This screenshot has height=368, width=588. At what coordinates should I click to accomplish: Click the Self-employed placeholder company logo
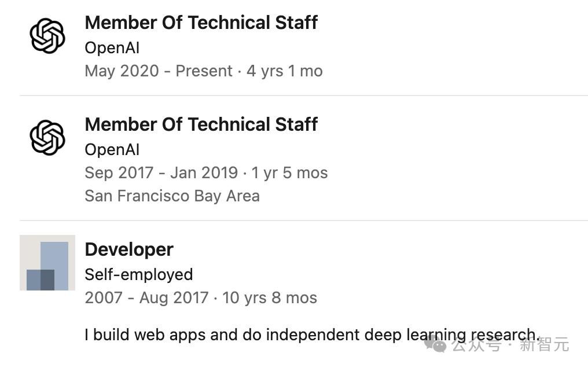click(x=47, y=263)
